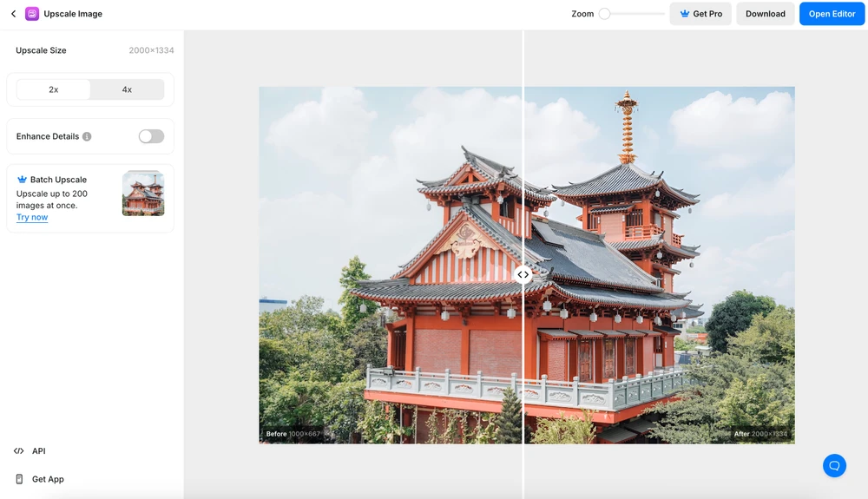Switch to the 4x upscale option
The width and height of the screenshot is (868, 499).
point(127,89)
